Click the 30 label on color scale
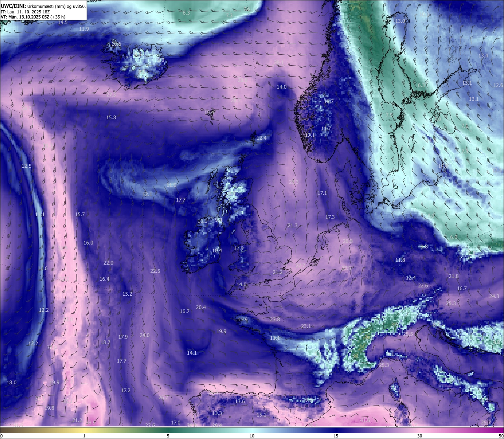The height and width of the screenshot is (439, 504). click(420, 436)
